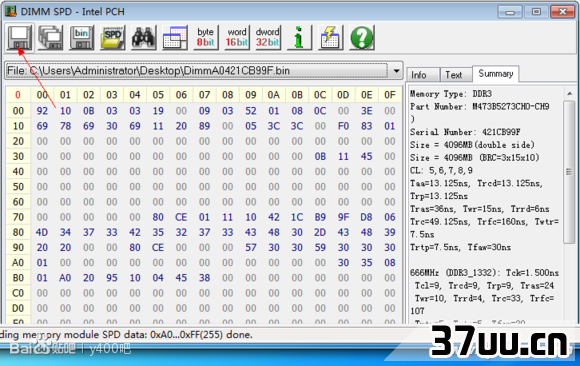This screenshot has height=366, width=580.
Task: Select hex cell with value 57
Action: point(251,247)
